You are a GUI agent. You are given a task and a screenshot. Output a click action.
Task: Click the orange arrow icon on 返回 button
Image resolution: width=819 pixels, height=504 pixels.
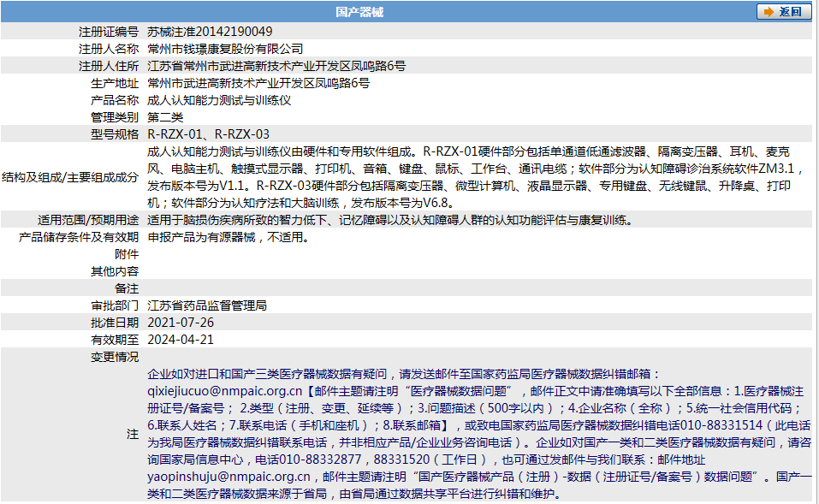[769, 11]
